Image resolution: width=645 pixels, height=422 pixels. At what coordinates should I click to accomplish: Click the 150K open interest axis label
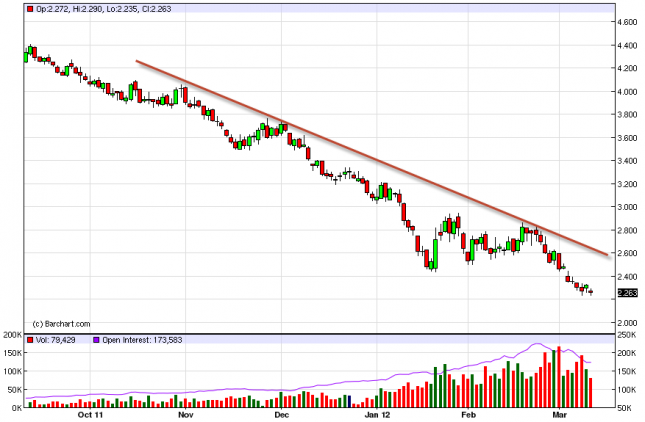627,371
